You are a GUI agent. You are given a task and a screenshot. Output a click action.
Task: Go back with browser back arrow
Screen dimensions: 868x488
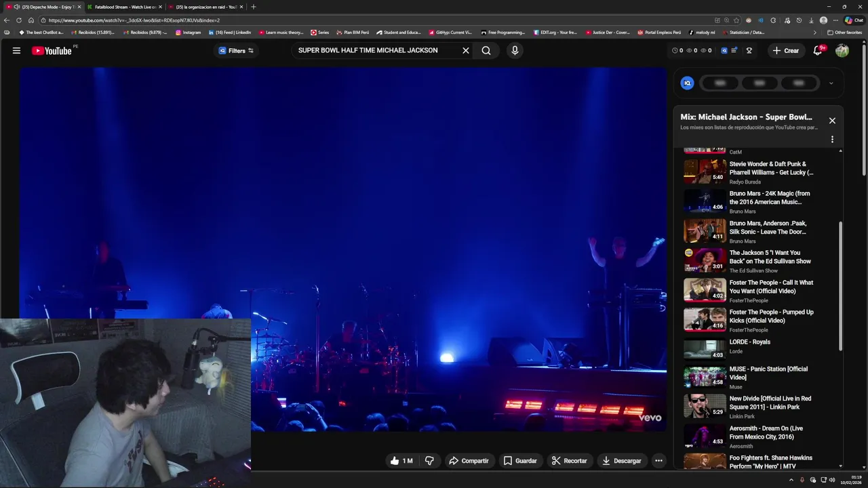coord(7,20)
